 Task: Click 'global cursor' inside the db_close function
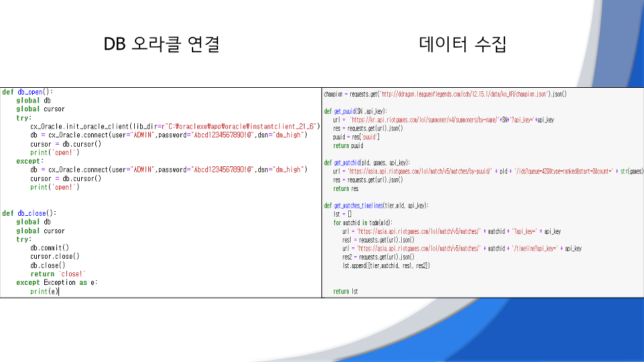click(40, 231)
